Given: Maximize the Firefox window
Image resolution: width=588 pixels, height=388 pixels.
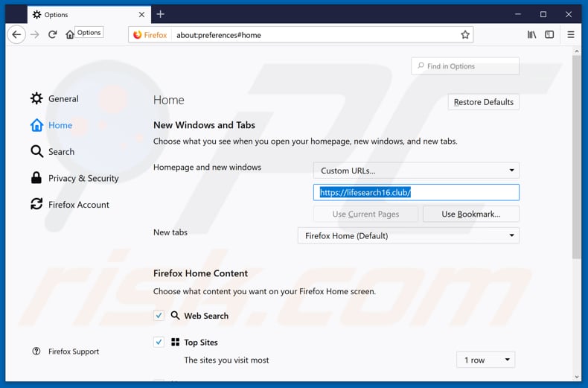Looking at the screenshot, I should click(543, 14).
